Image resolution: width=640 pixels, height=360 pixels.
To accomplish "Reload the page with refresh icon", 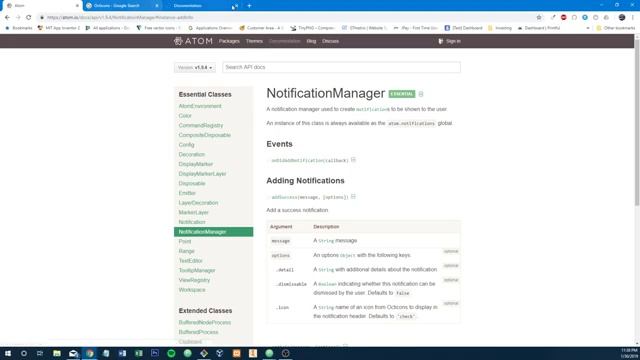I will tap(29, 18).
